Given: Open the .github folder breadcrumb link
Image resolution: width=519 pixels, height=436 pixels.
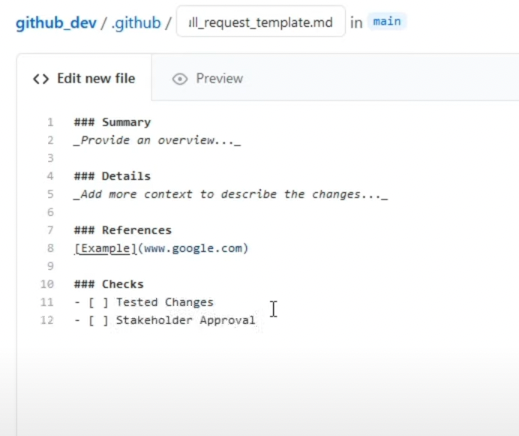Looking at the screenshot, I should (x=136, y=23).
